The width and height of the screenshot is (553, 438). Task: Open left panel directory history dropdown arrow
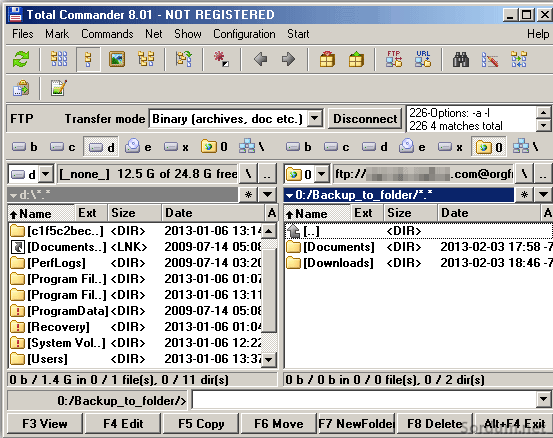pyautogui.click(x=267, y=195)
